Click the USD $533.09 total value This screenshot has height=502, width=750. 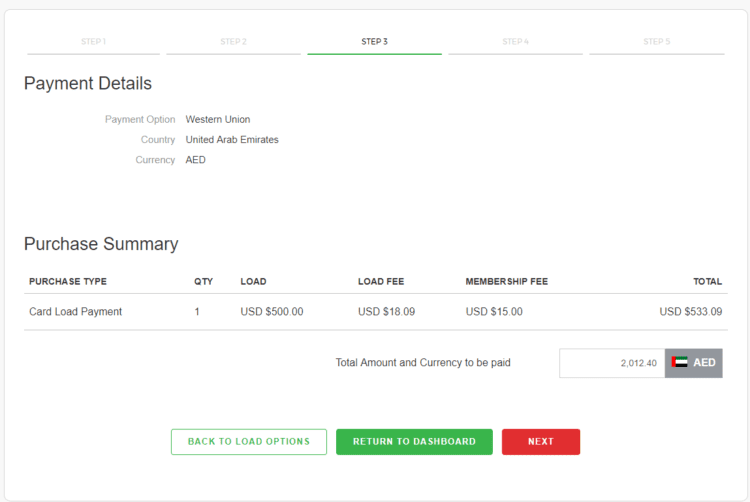coord(691,312)
